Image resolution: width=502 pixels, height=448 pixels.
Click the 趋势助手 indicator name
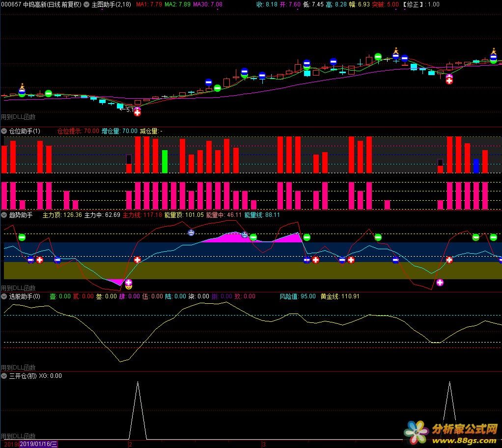[21, 215]
